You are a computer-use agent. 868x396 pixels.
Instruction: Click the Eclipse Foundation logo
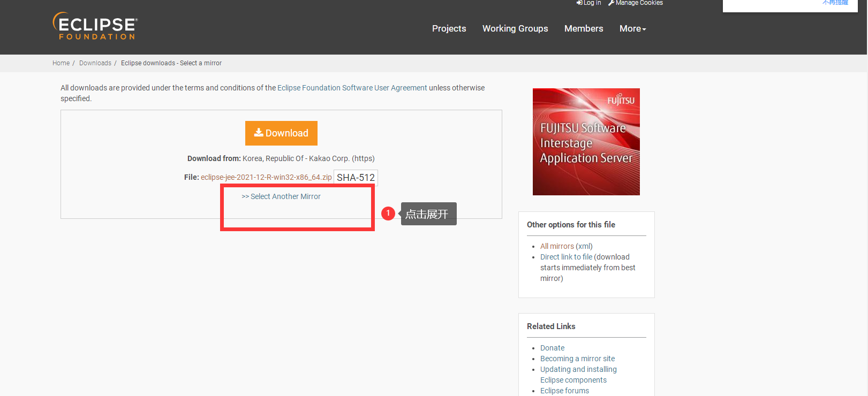[95, 26]
